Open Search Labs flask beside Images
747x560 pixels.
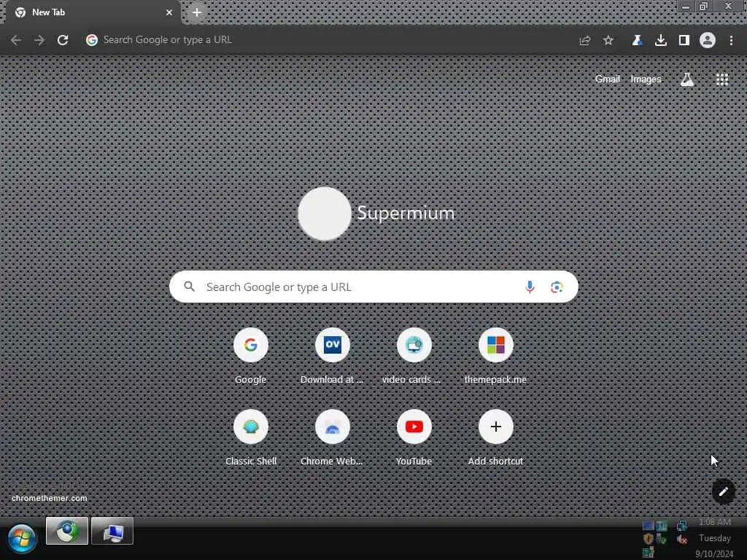click(687, 79)
